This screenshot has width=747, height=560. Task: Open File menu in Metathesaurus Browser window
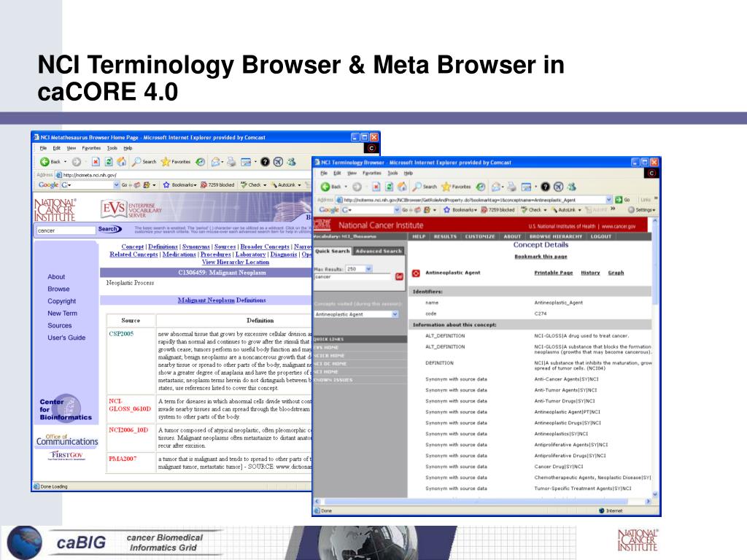click(43, 148)
